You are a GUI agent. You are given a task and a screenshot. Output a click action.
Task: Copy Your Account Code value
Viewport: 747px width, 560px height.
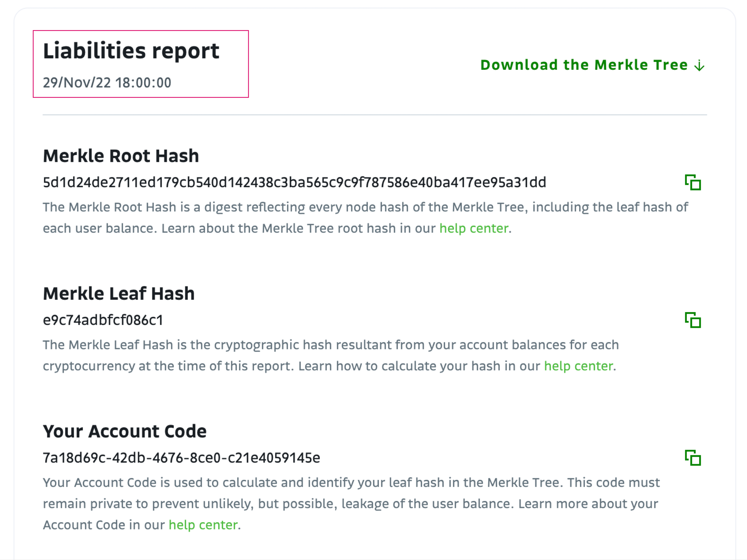(x=693, y=458)
